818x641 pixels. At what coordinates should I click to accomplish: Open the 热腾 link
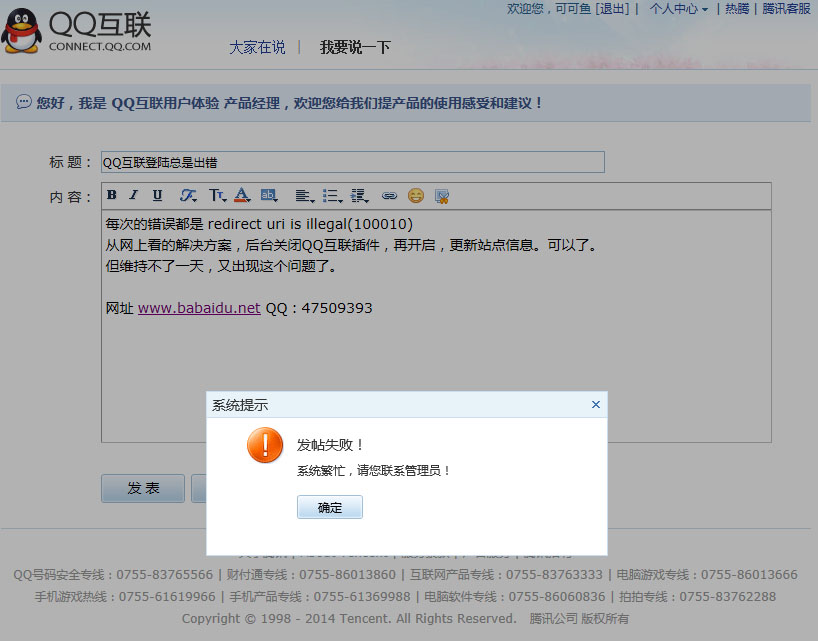click(x=737, y=9)
